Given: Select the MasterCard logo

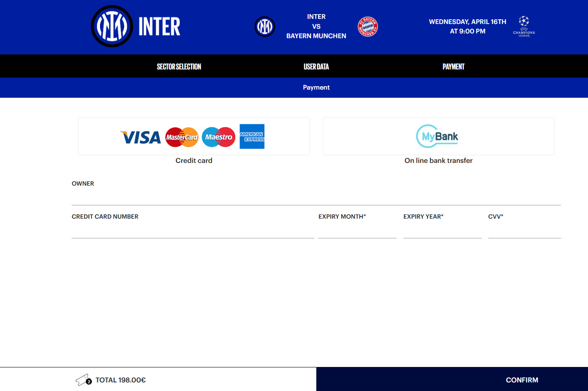Looking at the screenshot, I should click(182, 137).
